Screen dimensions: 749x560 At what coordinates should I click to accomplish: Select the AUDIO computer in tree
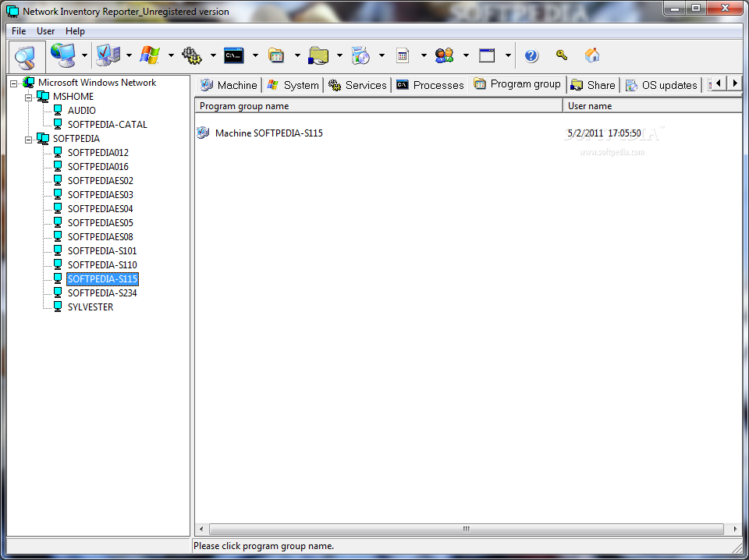click(x=82, y=111)
